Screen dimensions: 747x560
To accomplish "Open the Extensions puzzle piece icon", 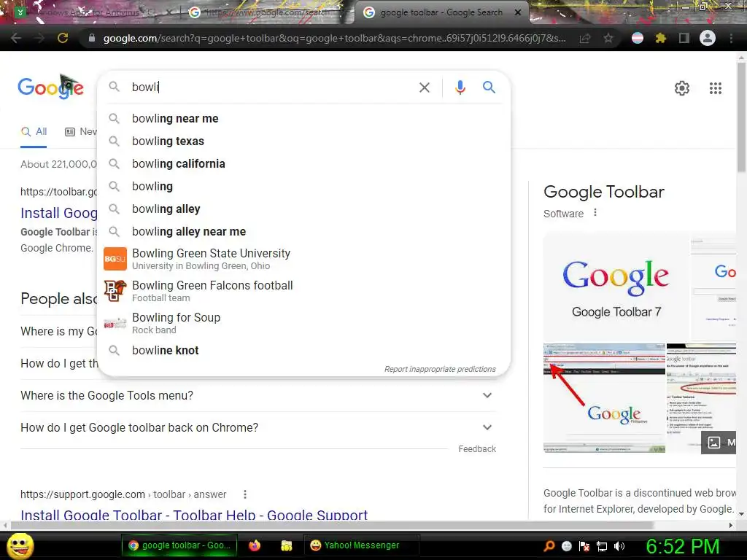I will click(x=660, y=38).
